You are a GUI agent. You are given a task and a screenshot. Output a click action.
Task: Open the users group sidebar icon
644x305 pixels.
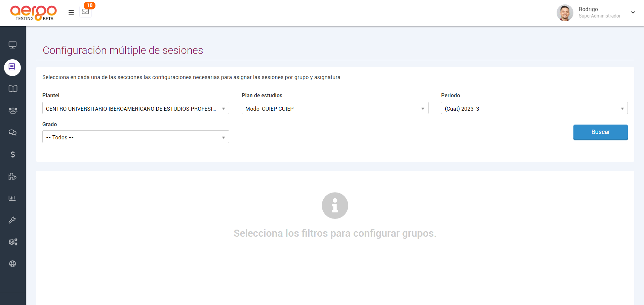(x=13, y=111)
